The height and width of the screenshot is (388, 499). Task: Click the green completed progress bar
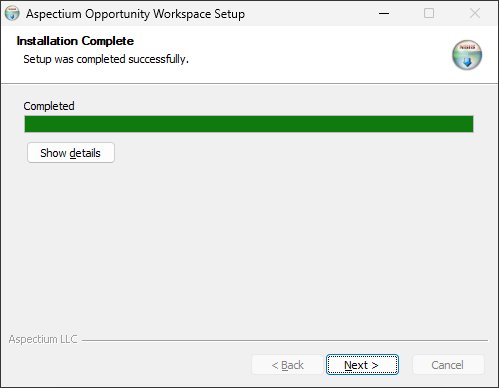249,124
